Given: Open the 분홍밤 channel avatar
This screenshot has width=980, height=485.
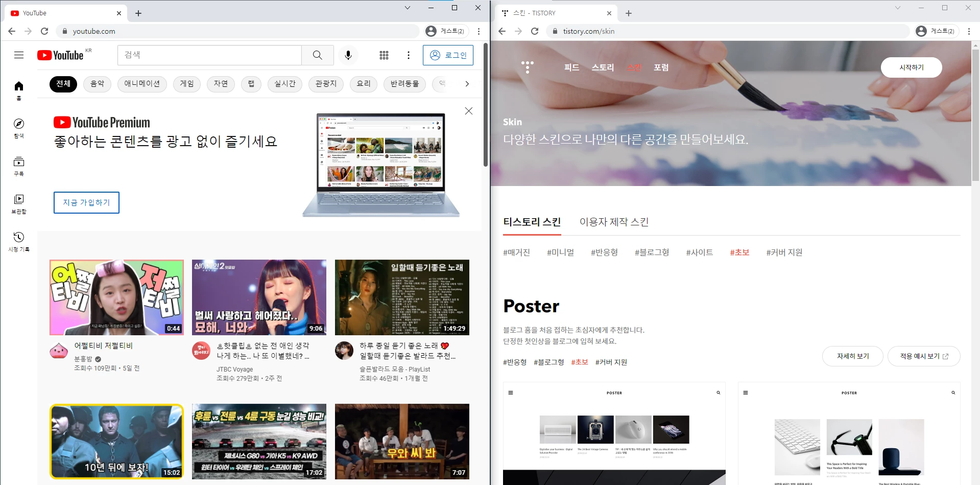Looking at the screenshot, I should [59, 351].
